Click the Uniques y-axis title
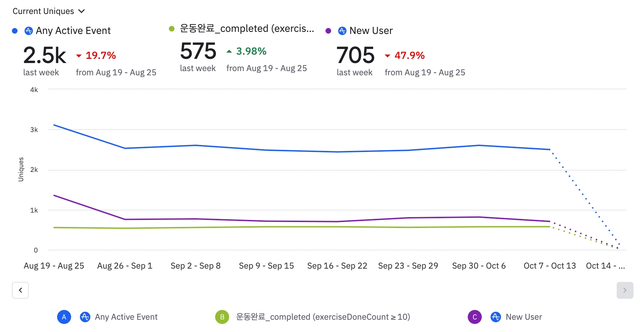 (21, 170)
